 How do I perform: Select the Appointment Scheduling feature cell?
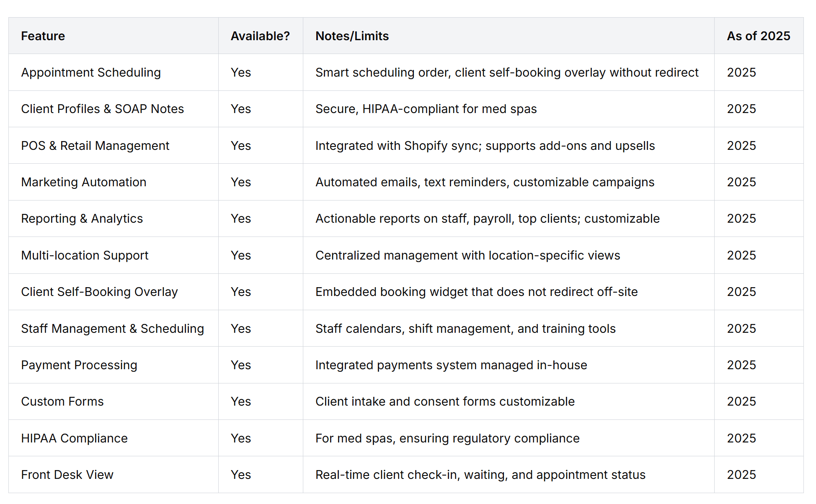click(x=91, y=72)
